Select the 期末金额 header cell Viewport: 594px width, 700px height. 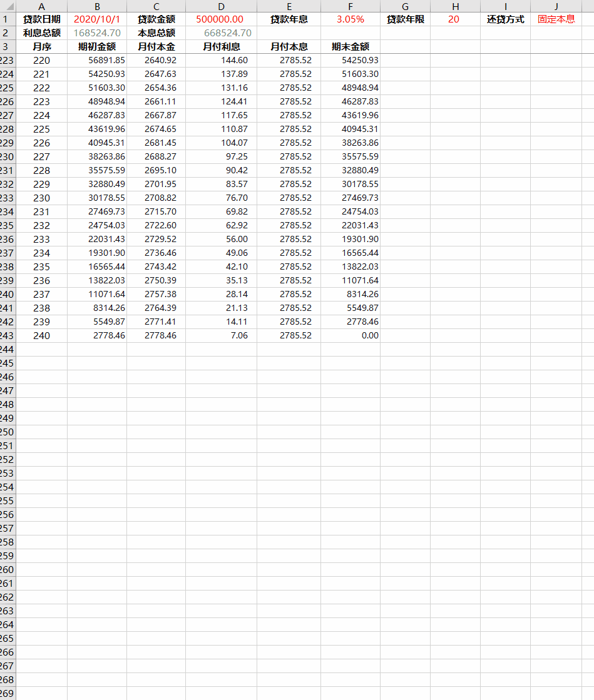pyautogui.click(x=350, y=47)
